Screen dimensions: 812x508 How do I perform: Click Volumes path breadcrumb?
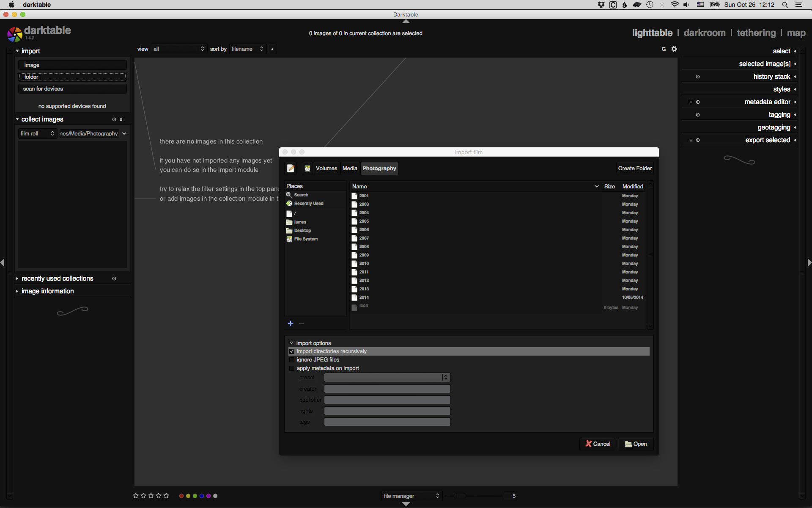click(326, 168)
